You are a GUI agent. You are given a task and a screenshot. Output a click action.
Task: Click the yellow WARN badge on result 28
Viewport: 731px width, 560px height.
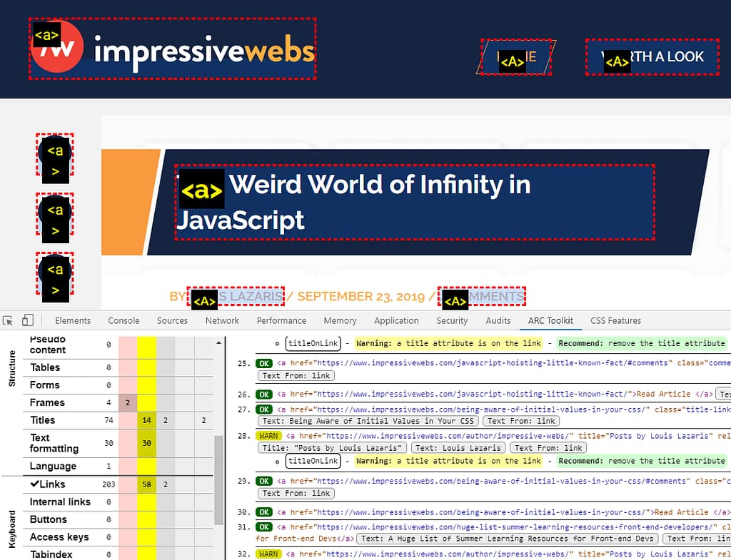(x=268, y=436)
